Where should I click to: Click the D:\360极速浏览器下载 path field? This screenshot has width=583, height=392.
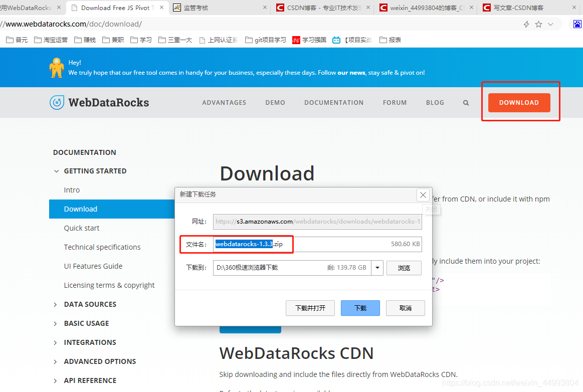(x=292, y=268)
